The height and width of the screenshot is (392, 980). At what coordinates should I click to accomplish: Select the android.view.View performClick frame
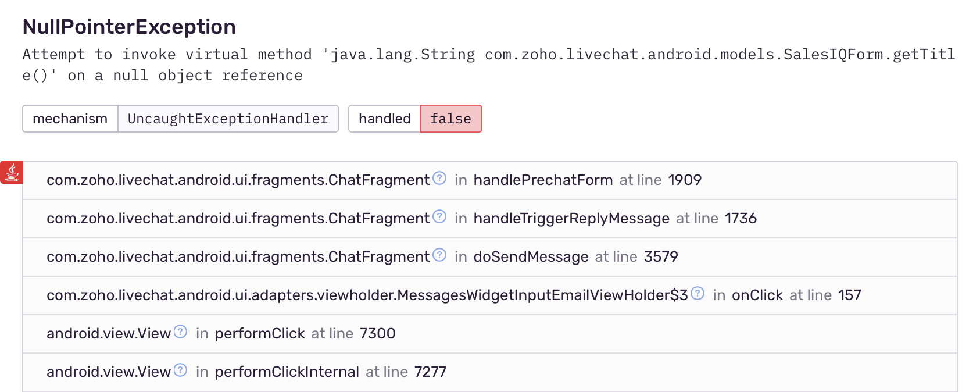pyautogui.click(x=233, y=333)
